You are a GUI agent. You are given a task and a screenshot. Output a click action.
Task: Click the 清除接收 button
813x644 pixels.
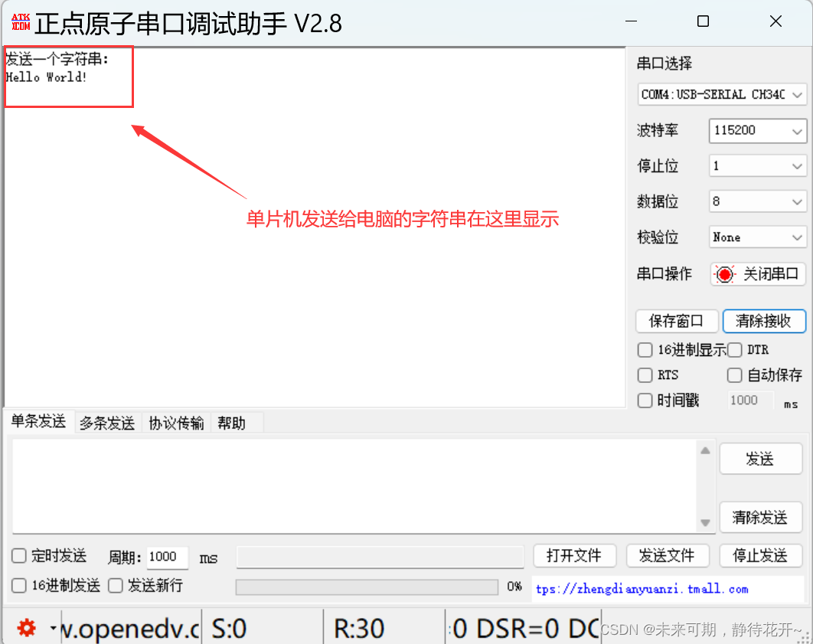(x=764, y=321)
